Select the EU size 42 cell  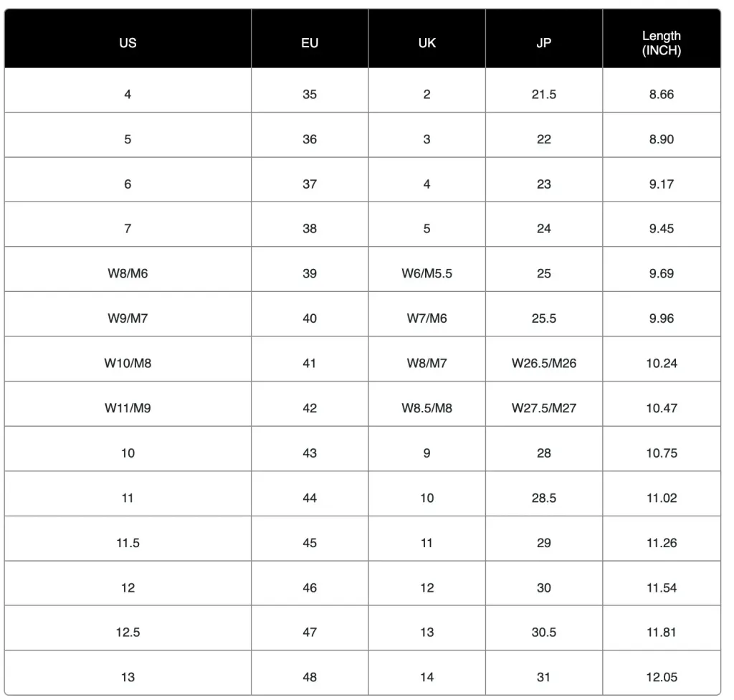[310, 408]
